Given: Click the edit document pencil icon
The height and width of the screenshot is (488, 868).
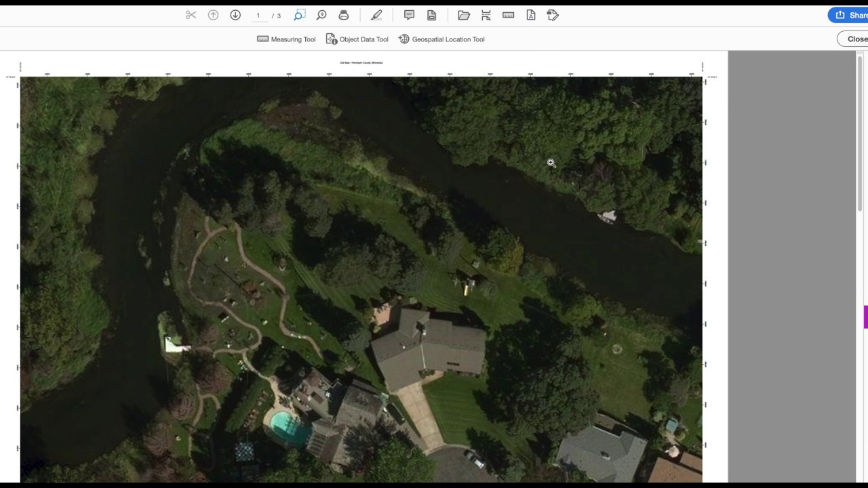Looking at the screenshot, I should [x=552, y=15].
